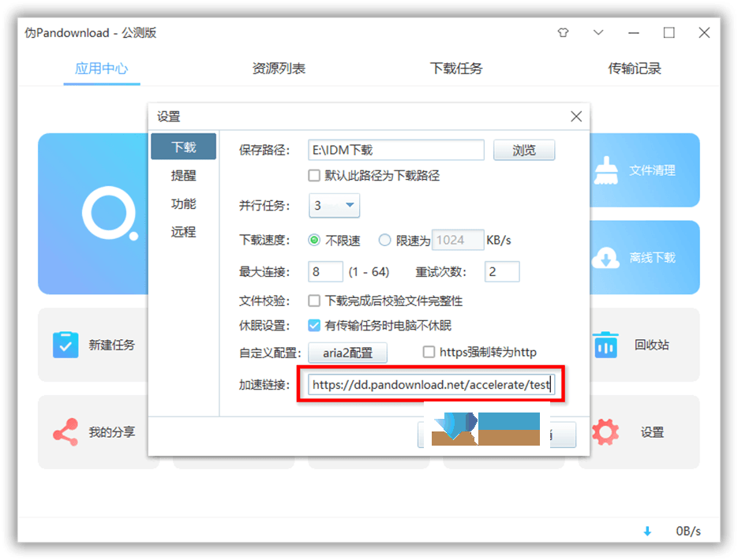Close the Settings dialog
The image size is (738, 560).
576,117
